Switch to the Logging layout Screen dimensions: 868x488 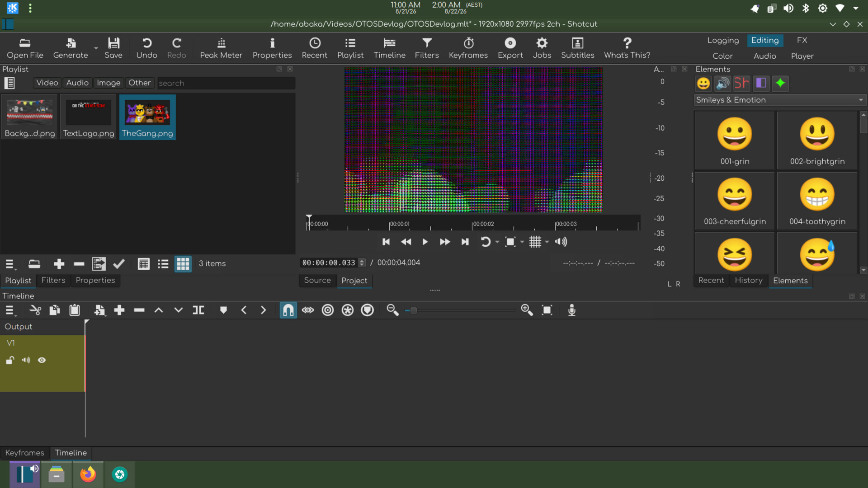tap(723, 40)
